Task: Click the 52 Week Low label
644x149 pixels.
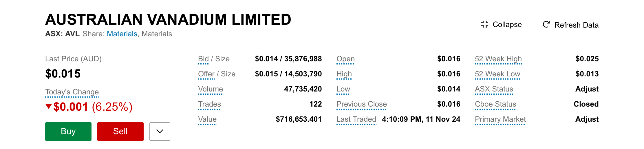Action: click(497, 74)
